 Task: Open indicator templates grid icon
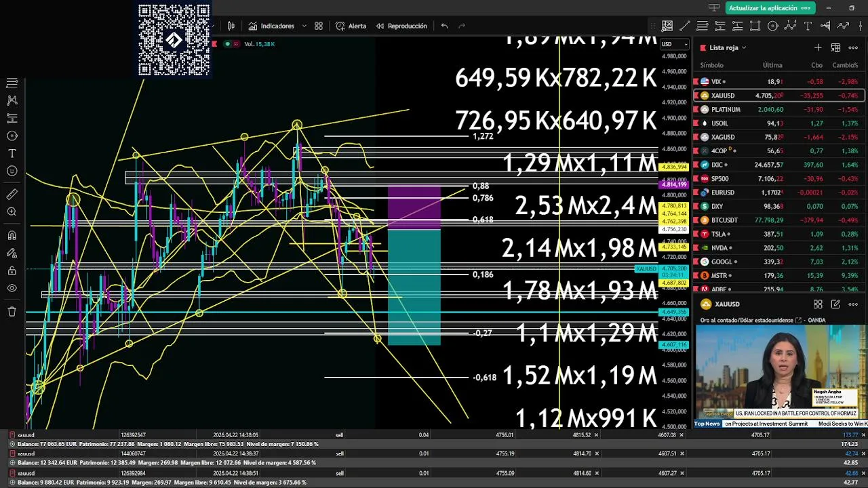pyautogui.click(x=319, y=26)
